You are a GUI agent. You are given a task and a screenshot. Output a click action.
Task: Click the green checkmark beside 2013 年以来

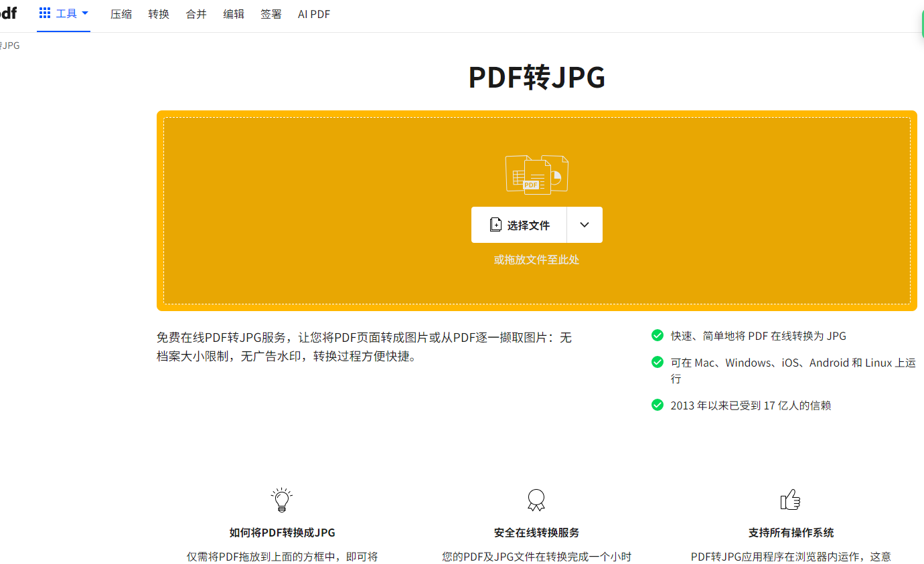pos(658,405)
